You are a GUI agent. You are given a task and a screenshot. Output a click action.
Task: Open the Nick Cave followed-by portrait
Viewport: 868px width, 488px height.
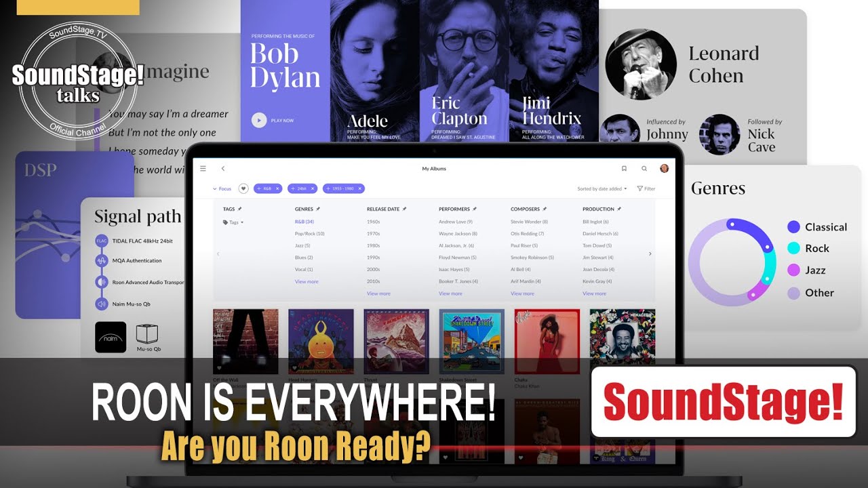pyautogui.click(x=719, y=134)
